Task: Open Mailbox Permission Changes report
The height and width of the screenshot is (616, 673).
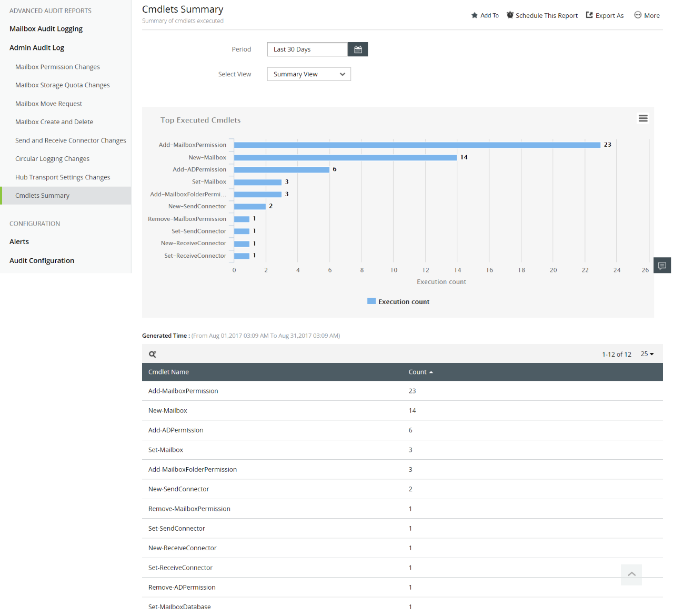Action: [57, 67]
